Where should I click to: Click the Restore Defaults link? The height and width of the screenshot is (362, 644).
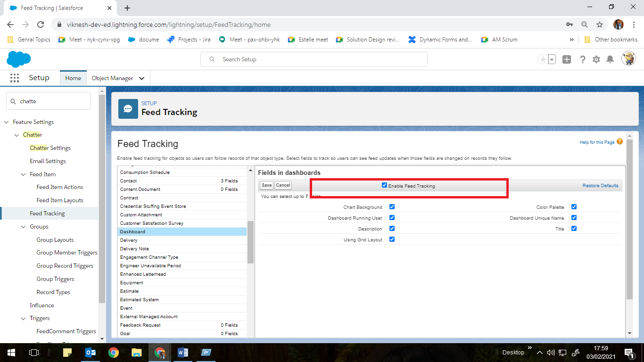point(600,185)
